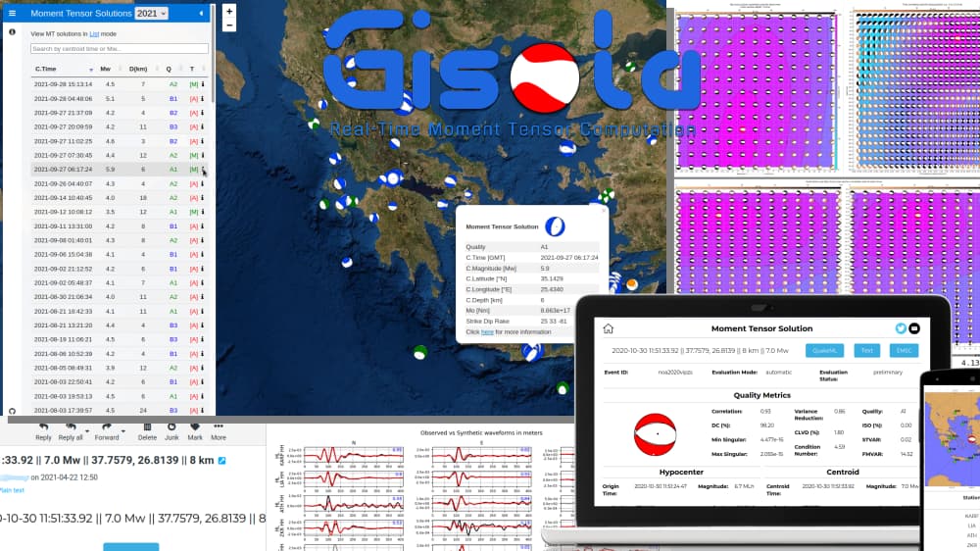Click the EMSC button

[904, 351]
